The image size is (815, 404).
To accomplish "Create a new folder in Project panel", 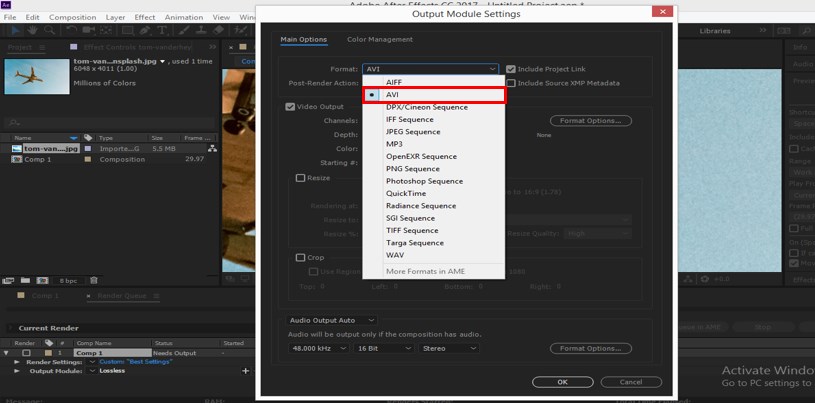I will click(25, 280).
